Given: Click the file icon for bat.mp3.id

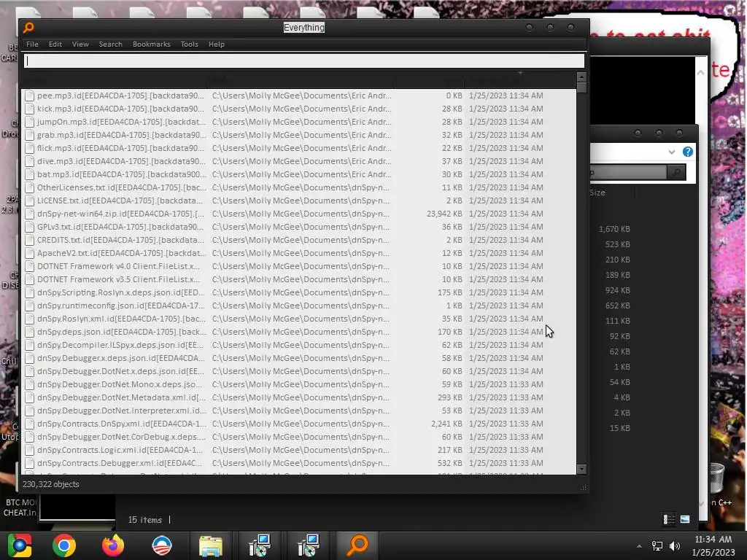Looking at the screenshot, I should (29, 174).
